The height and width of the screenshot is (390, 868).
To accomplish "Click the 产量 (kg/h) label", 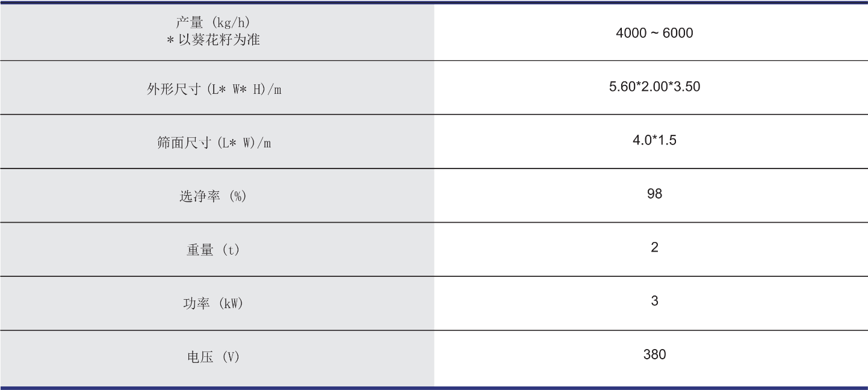I will tap(213, 23).
